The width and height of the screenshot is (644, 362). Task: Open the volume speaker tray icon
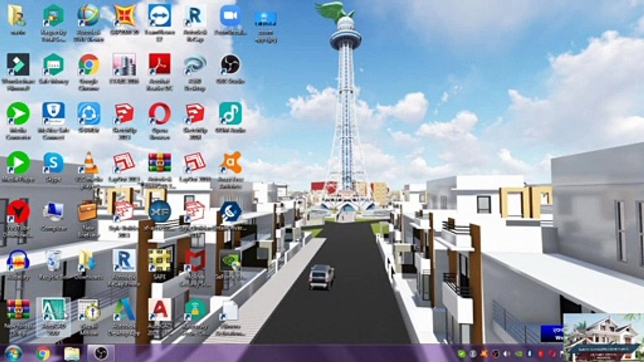coord(506,353)
